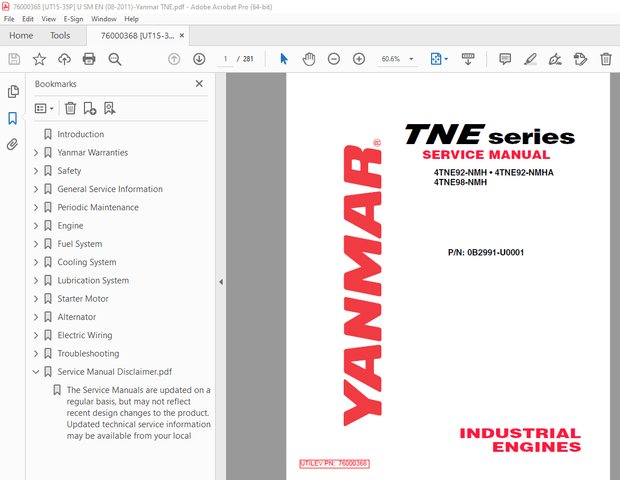Add a new bookmark icon
Image resolution: width=620 pixels, height=480 pixels.
pos(90,108)
